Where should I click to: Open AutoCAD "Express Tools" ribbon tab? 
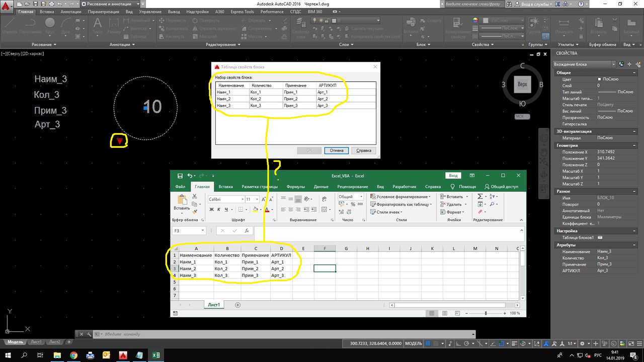click(242, 12)
